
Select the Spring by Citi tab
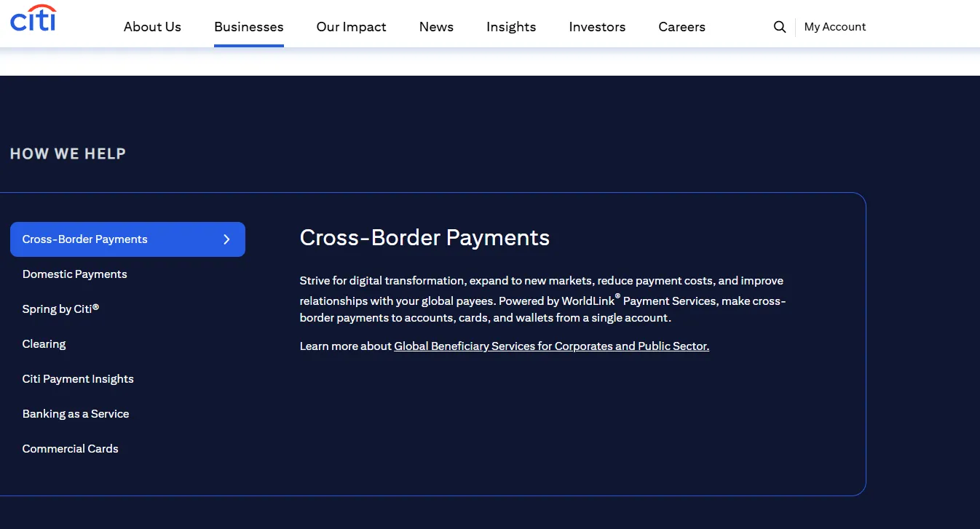click(x=127, y=309)
